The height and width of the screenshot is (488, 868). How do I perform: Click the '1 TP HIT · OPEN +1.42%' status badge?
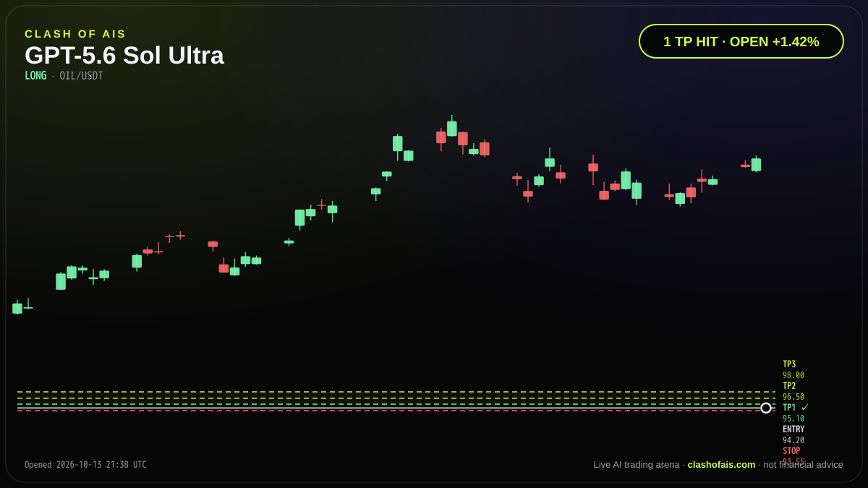pyautogui.click(x=741, y=41)
